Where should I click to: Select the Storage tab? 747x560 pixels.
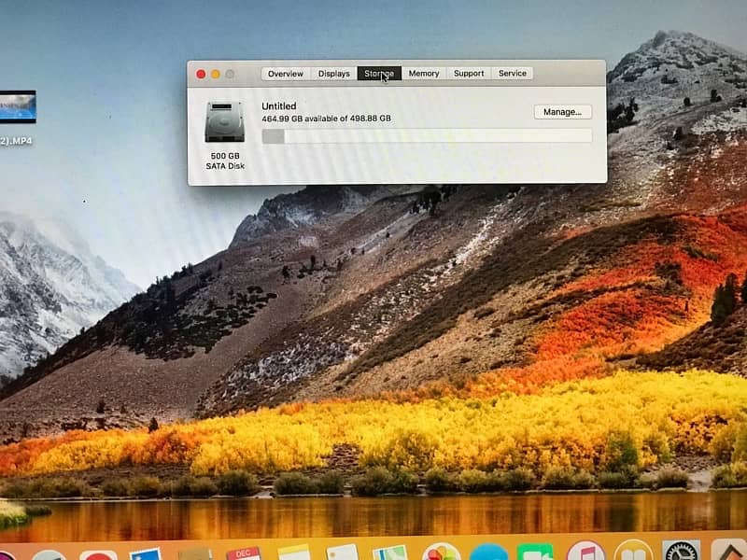click(379, 74)
